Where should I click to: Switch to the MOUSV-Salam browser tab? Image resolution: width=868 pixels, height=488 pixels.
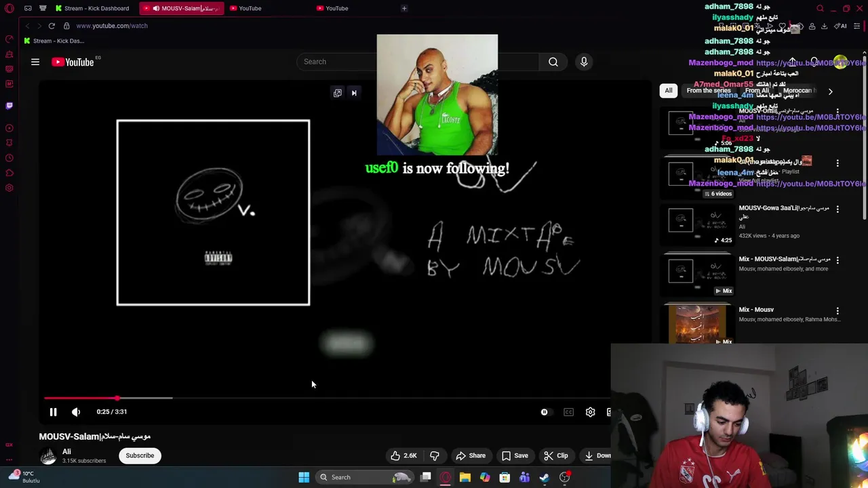(x=182, y=8)
